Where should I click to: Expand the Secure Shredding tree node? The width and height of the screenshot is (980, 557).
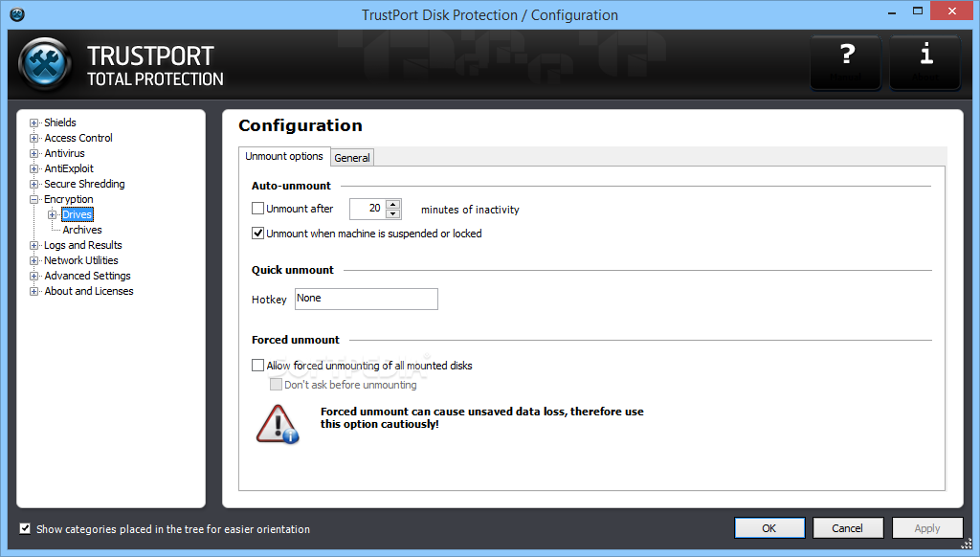(x=33, y=185)
